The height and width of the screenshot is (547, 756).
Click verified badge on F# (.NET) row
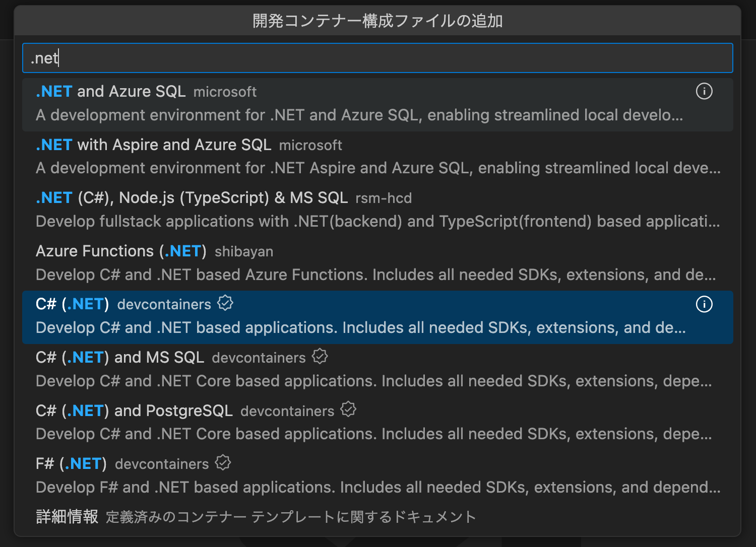click(x=223, y=463)
